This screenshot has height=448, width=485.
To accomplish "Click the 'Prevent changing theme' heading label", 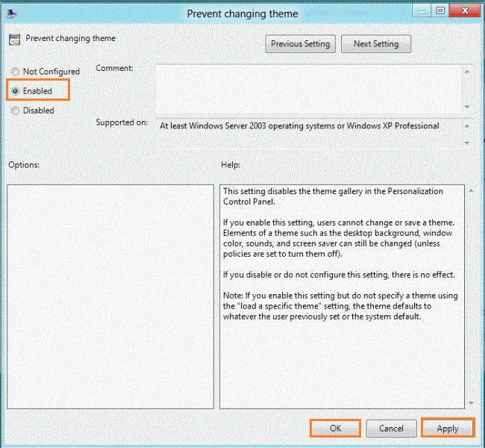I will click(71, 38).
